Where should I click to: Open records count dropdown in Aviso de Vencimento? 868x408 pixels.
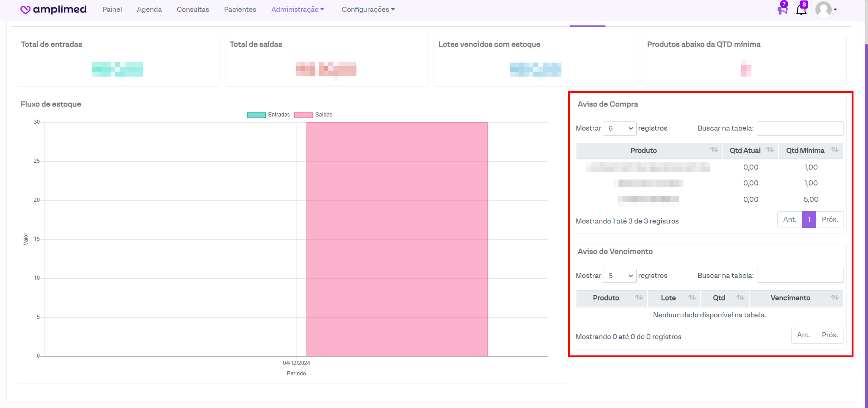tap(619, 276)
